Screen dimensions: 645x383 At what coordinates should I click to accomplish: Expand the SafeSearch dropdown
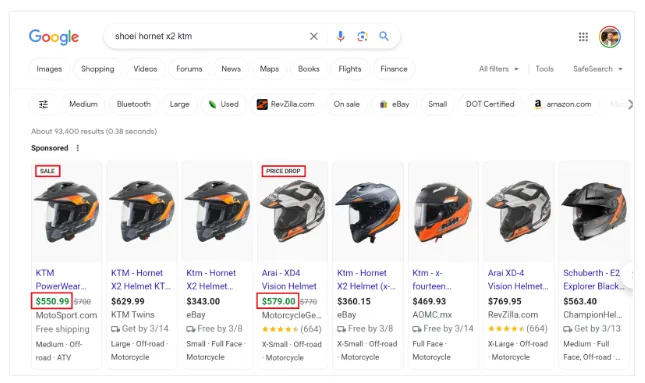597,69
